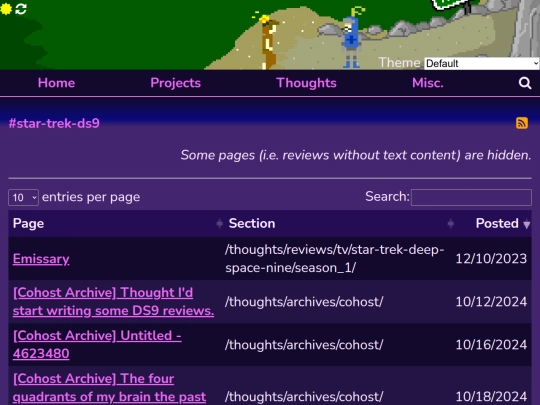The image size is (540, 405).
Task: Toggle Posted column sort arrow
Action: click(526, 224)
